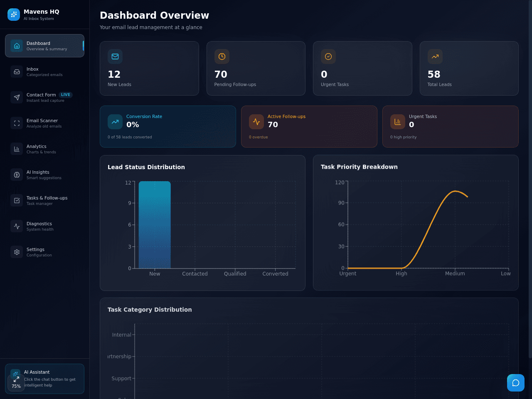Click the Contact Form paper-plane icon

point(17,97)
